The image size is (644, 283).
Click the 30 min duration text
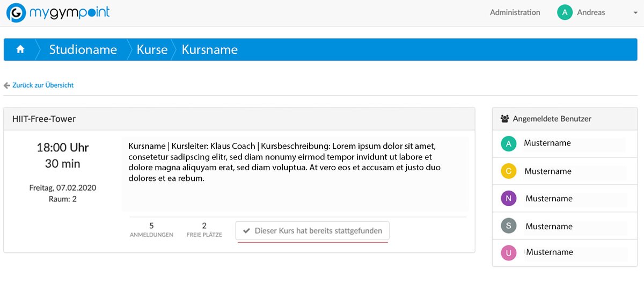tap(63, 164)
